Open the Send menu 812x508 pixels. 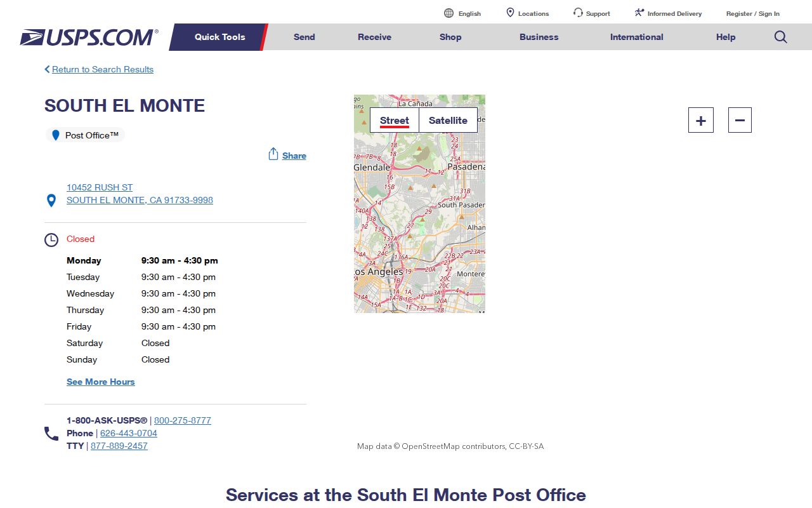coord(304,37)
